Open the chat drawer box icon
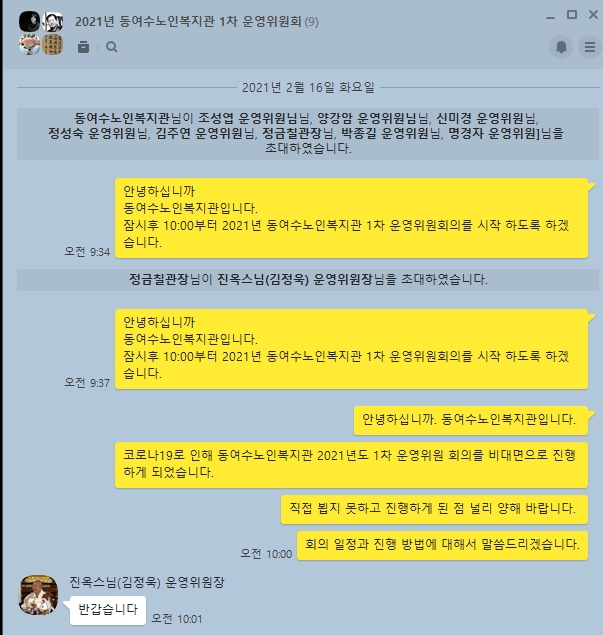The width and height of the screenshot is (603, 635). (x=83, y=47)
